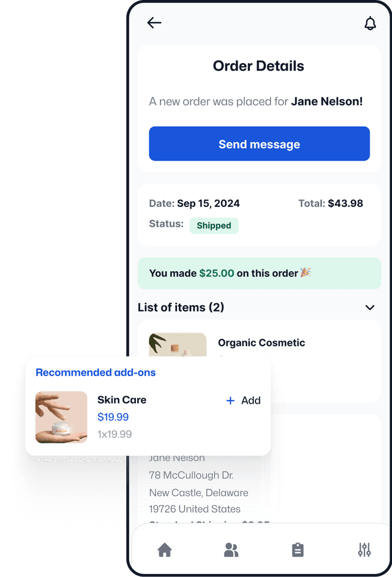Select the Organic Cosmetic item title

pyautogui.click(x=262, y=343)
